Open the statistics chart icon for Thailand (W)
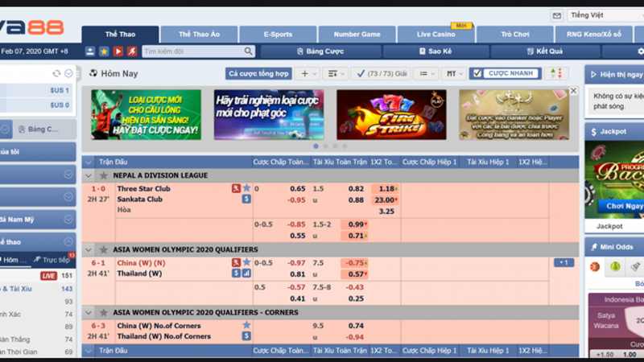The height and width of the screenshot is (362, 644). [246, 274]
